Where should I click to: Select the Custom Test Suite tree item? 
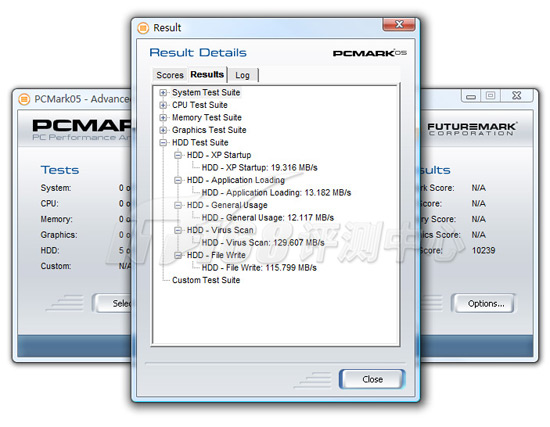click(206, 280)
